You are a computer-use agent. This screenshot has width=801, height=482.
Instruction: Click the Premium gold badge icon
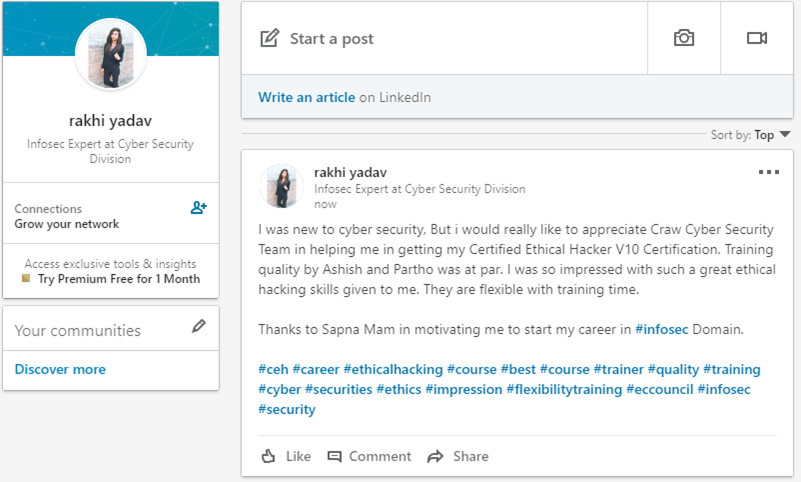click(26, 278)
